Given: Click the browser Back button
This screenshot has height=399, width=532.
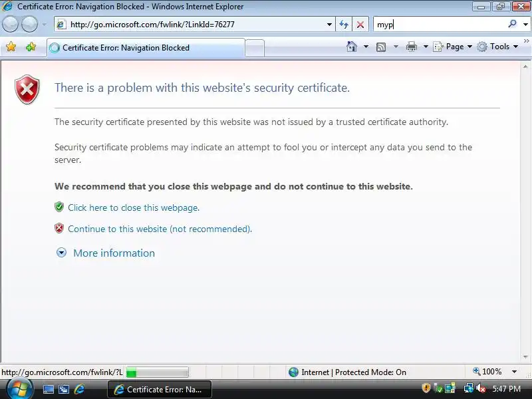Looking at the screenshot, I should tap(10, 25).
